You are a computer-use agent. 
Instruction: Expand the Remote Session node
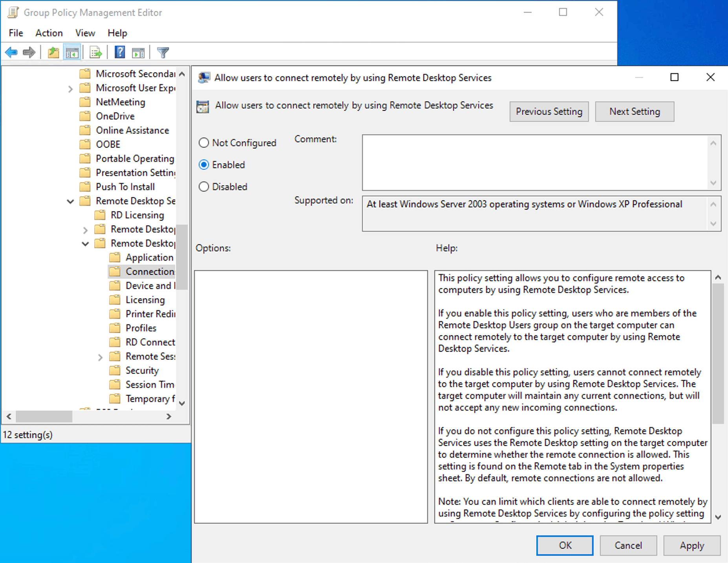click(101, 356)
